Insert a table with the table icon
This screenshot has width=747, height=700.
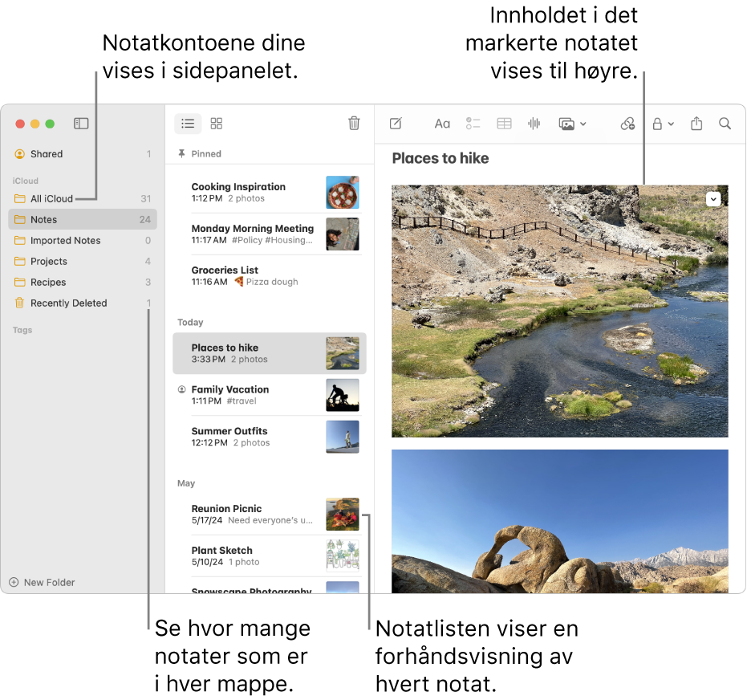504,124
